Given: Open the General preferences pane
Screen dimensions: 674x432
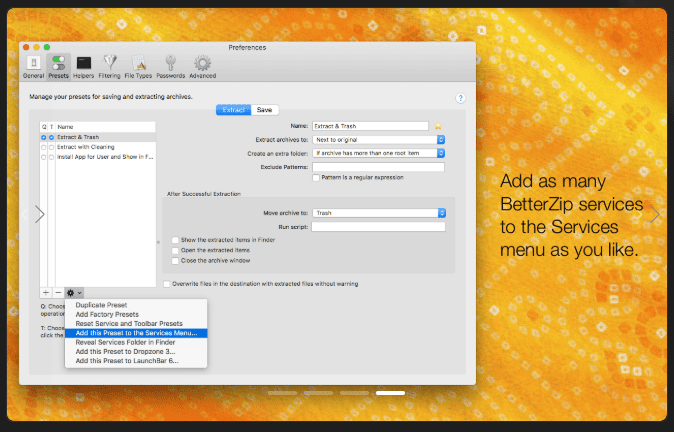Looking at the screenshot, I should [34, 67].
